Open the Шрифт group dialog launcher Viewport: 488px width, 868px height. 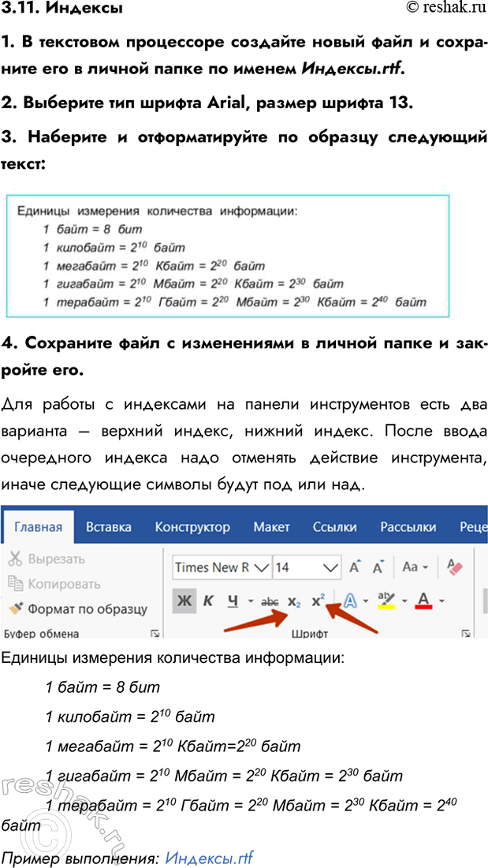point(466,634)
